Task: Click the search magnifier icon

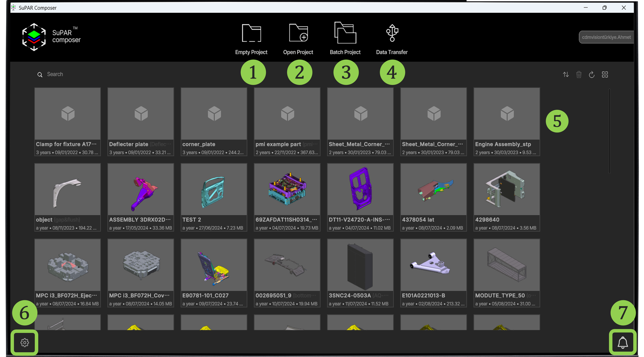Action: [40, 74]
